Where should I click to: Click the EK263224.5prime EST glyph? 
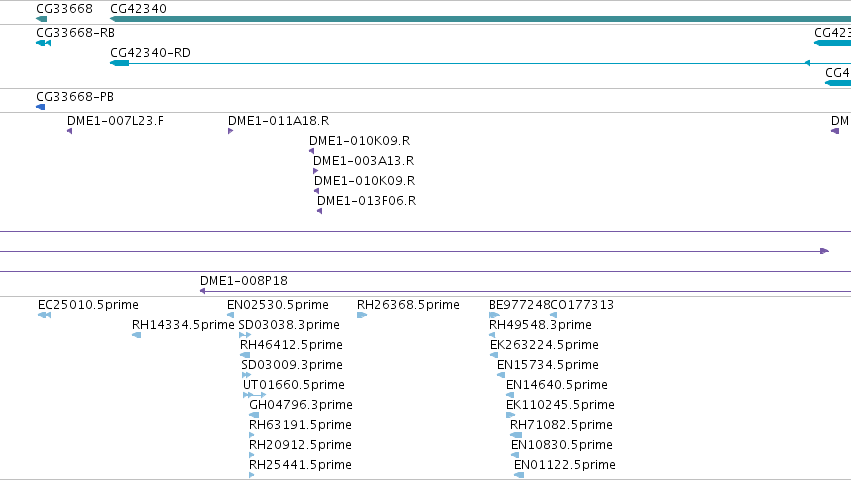tap(494, 355)
